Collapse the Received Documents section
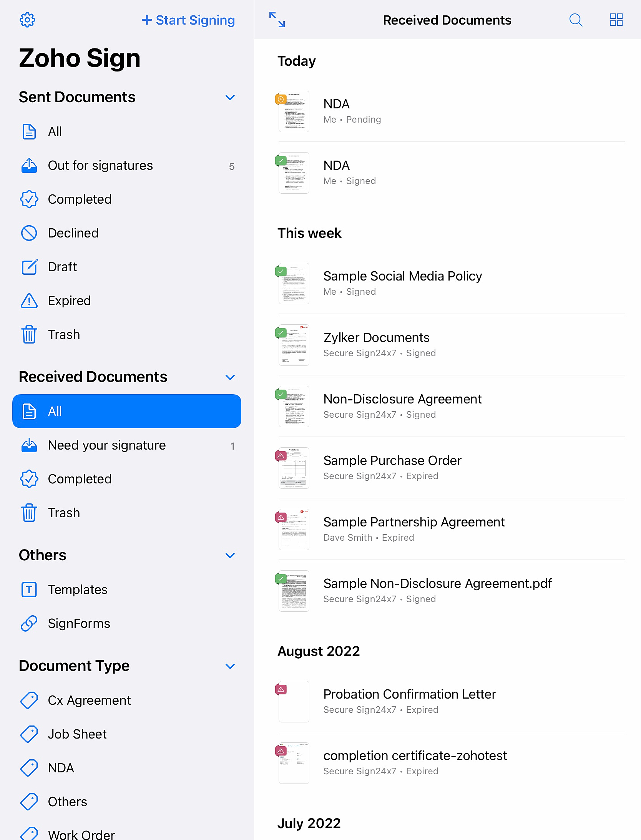 click(230, 377)
